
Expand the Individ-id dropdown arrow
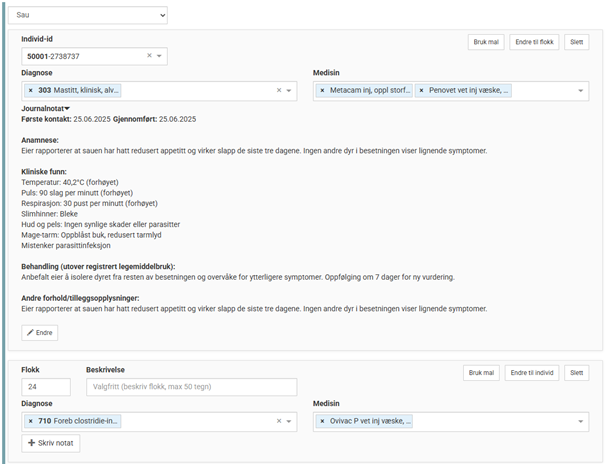[160, 56]
